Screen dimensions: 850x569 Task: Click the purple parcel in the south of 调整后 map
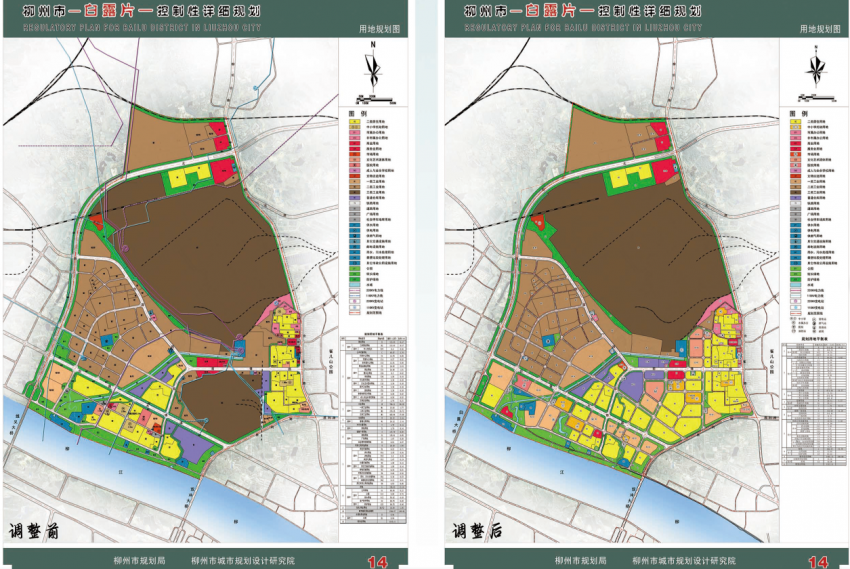click(x=630, y=386)
